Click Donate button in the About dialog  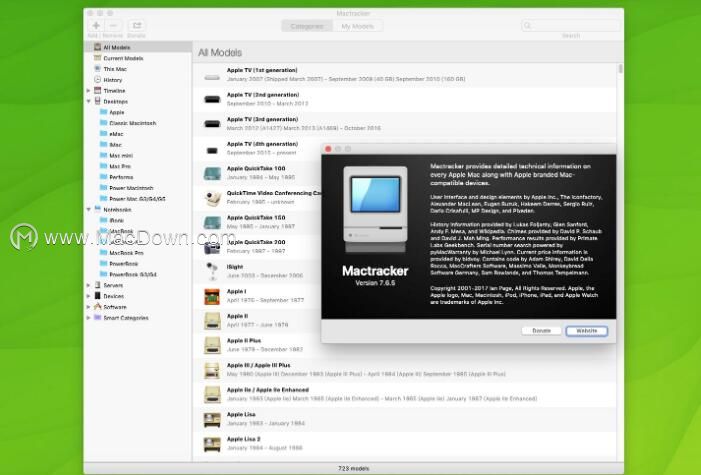coord(541,330)
